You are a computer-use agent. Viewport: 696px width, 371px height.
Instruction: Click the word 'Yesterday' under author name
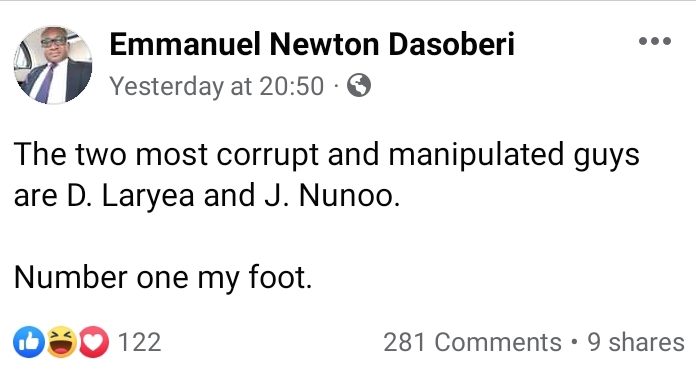click(x=167, y=87)
